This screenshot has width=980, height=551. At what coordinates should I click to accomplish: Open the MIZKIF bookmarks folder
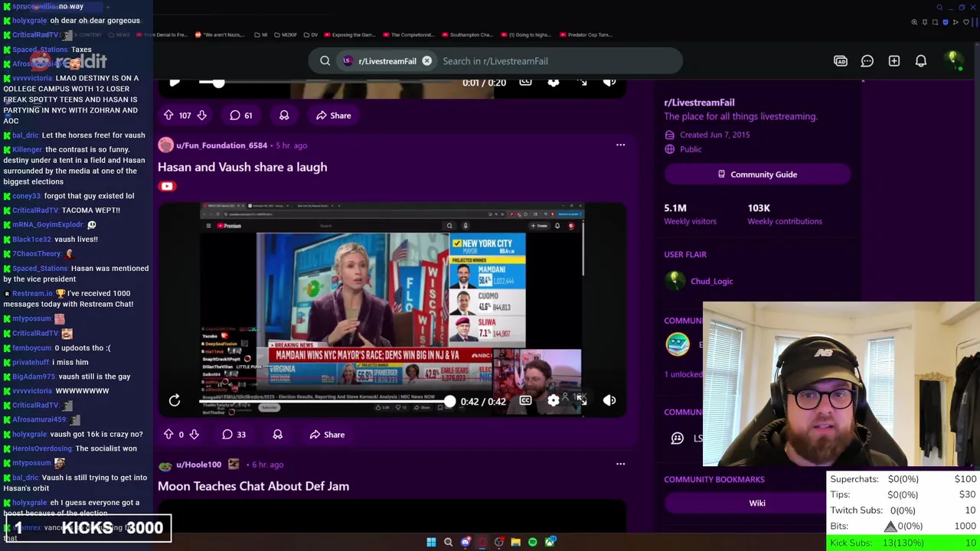coord(285,34)
